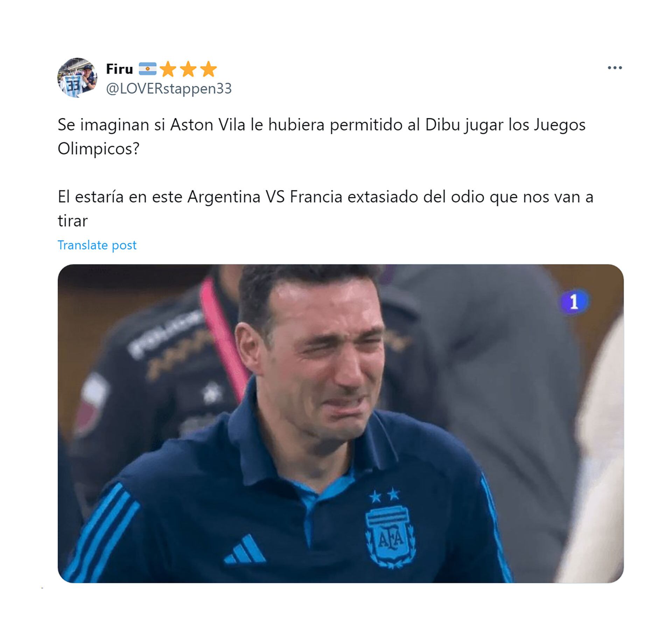Click the tweet text mentioning Aston Vila
Image resolution: width=672 pixels, height=636 pixels.
pyautogui.click(x=321, y=137)
